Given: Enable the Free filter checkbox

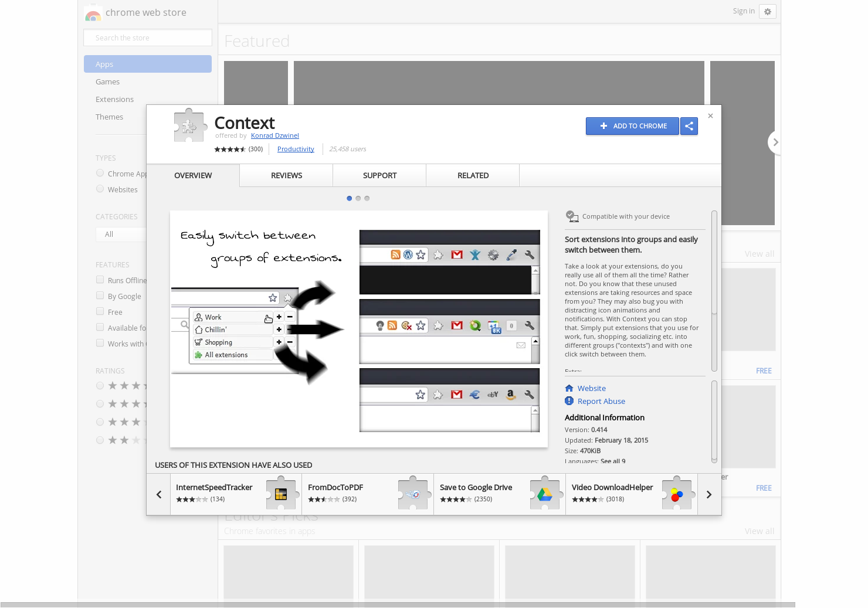Looking at the screenshot, I should [x=100, y=311].
